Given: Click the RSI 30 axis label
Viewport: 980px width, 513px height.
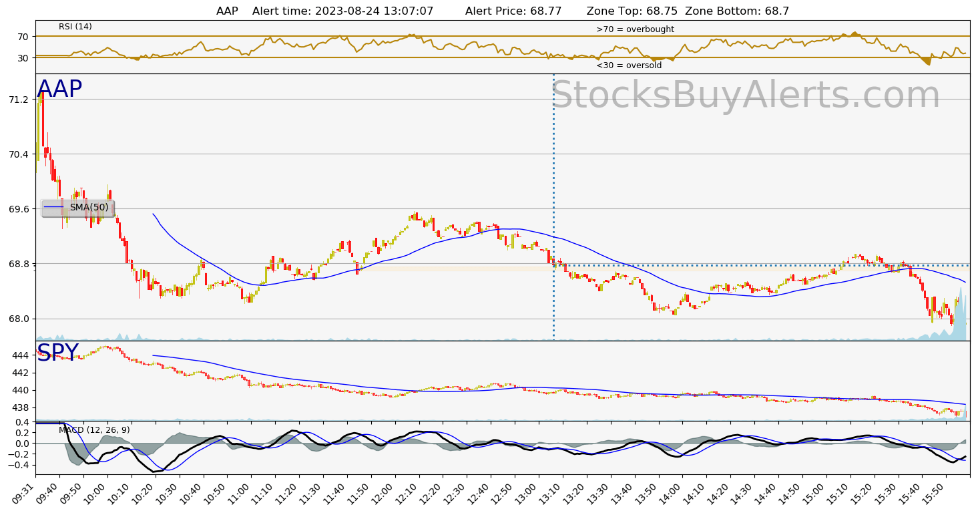Looking at the screenshot, I should [x=23, y=58].
